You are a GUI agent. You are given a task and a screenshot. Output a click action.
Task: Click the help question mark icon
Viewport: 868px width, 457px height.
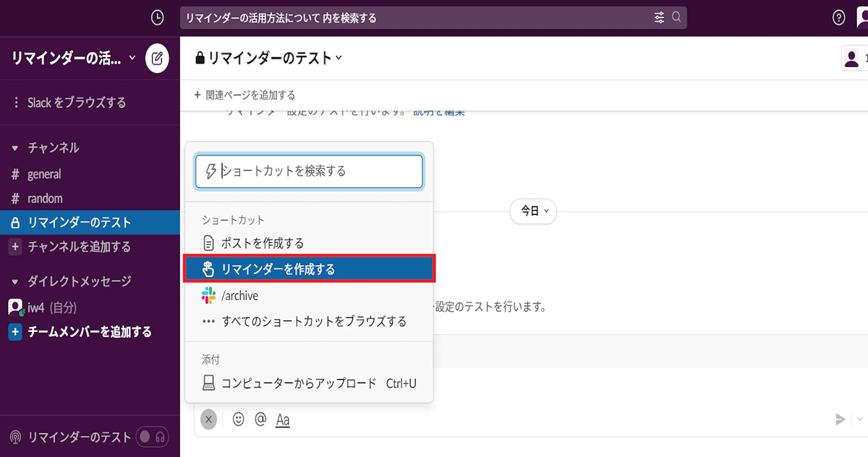coord(838,18)
